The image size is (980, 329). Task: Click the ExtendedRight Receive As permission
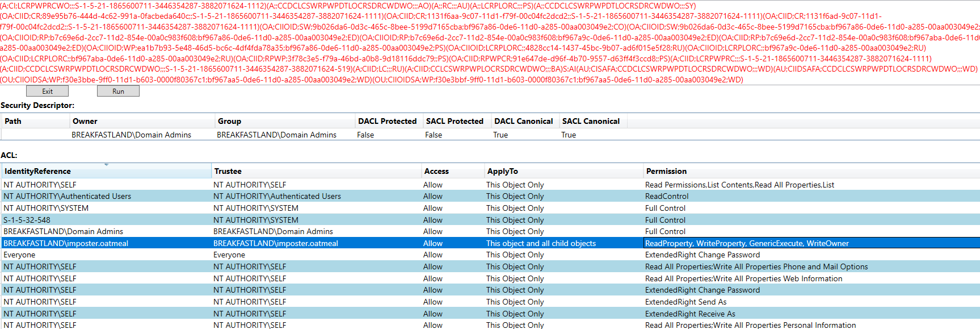689,314
